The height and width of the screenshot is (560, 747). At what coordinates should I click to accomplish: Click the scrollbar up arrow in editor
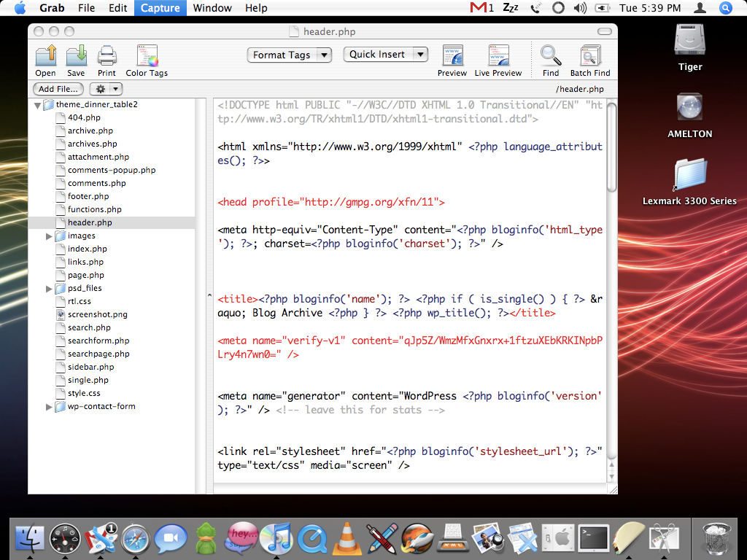[612, 464]
